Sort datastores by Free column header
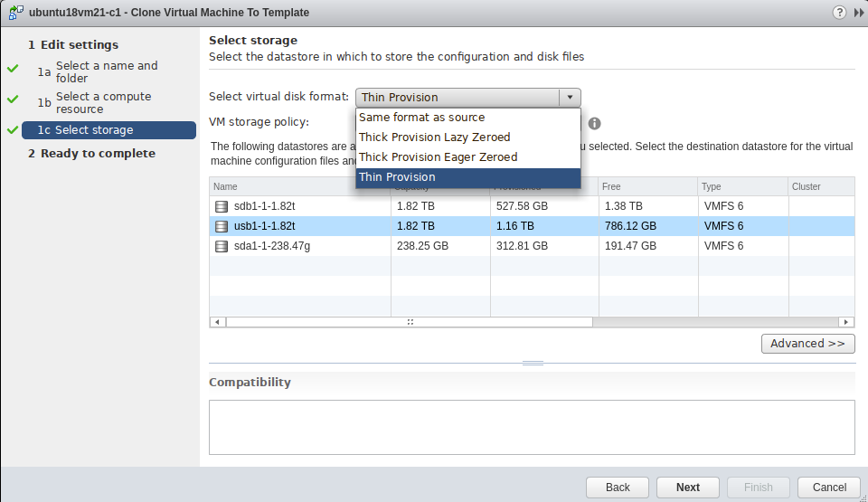This screenshot has height=502, width=868. (646, 186)
